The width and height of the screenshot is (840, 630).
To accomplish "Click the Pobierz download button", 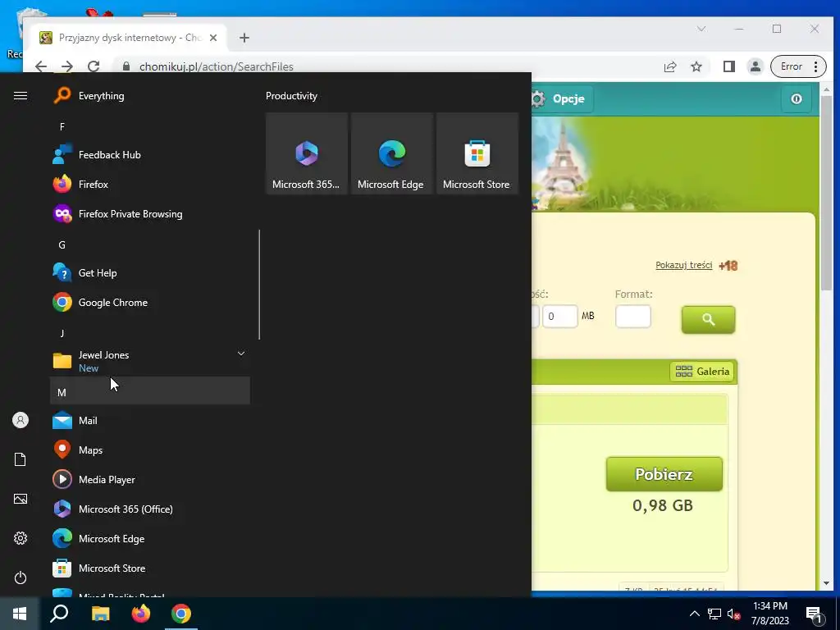I will coord(664,474).
